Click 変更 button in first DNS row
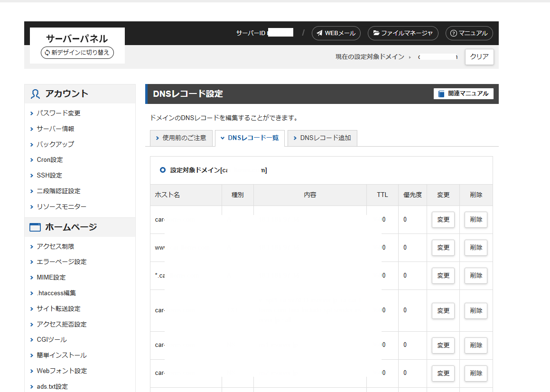This screenshot has width=550, height=392. coord(443,220)
